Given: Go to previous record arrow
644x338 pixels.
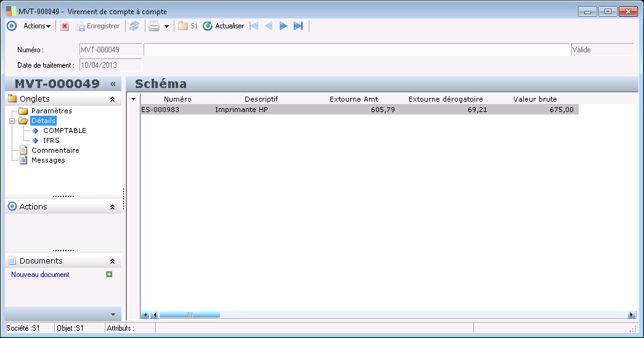Looking at the screenshot, I should 269,26.
